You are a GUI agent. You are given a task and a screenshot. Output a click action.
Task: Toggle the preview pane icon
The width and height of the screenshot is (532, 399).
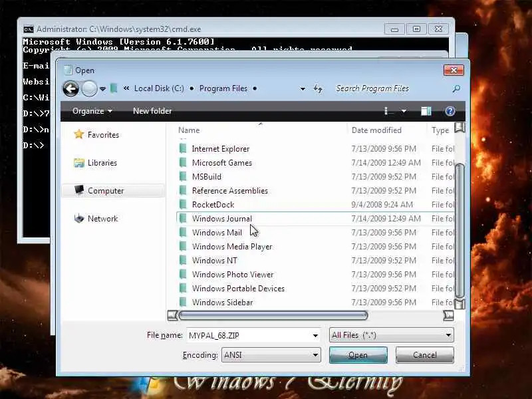[426, 111]
